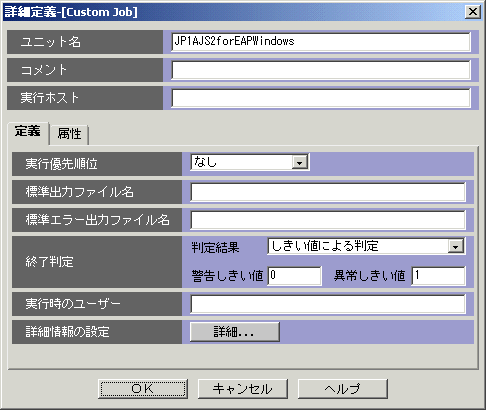This screenshot has height=410, width=486.
Task: Click the 標準出力ファイル名 field
Action: [x=328, y=192]
